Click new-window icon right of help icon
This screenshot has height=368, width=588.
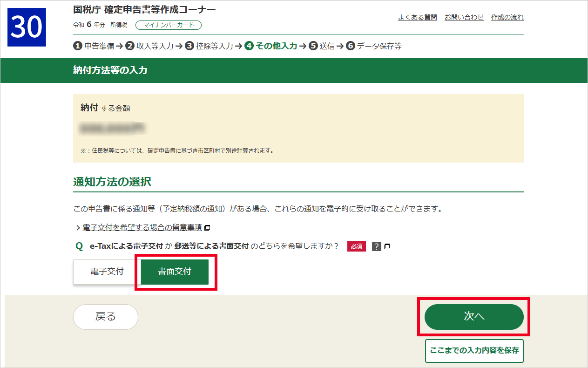click(x=387, y=246)
